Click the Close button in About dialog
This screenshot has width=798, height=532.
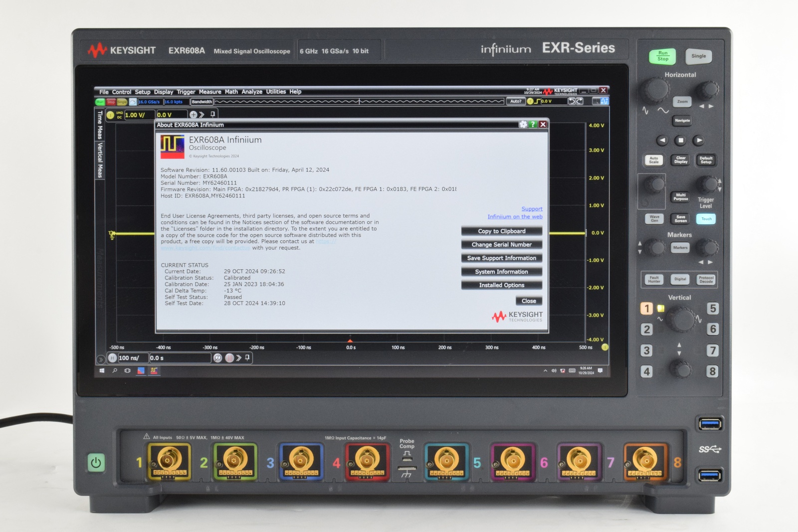click(529, 301)
